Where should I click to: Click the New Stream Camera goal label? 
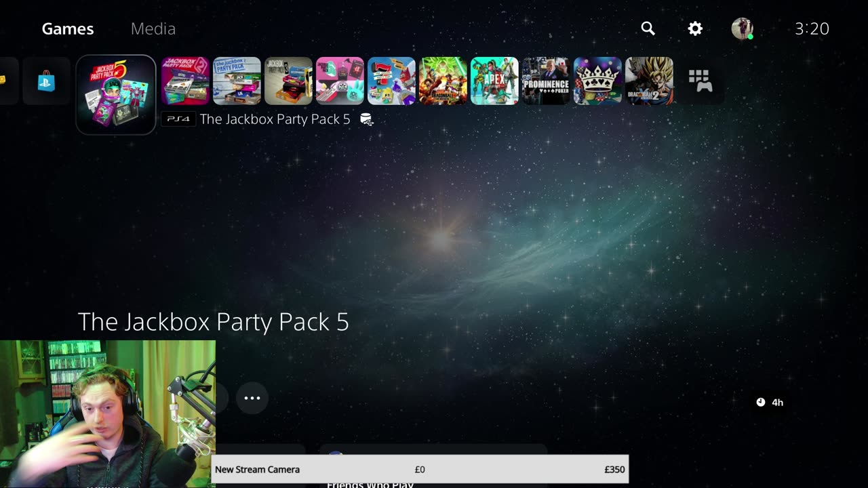(257, 469)
